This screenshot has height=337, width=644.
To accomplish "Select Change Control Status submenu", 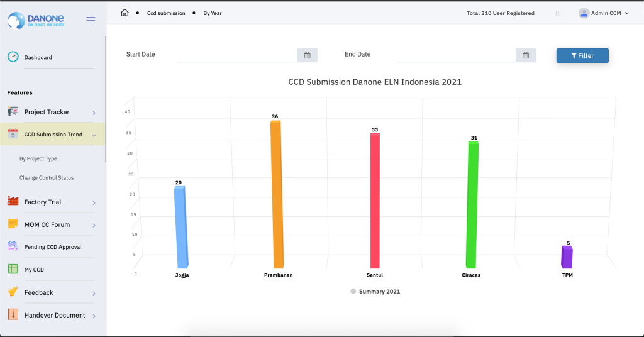I will tap(47, 178).
